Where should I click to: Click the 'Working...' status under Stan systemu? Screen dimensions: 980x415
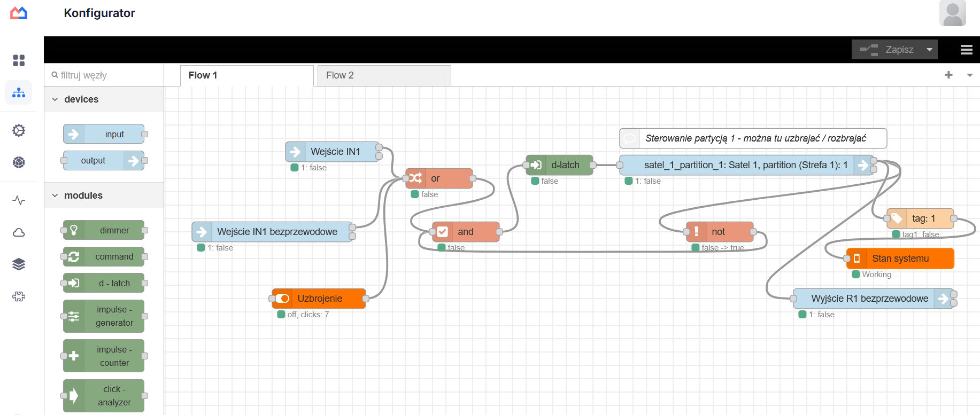pyautogui.click(x=879, y=275)
